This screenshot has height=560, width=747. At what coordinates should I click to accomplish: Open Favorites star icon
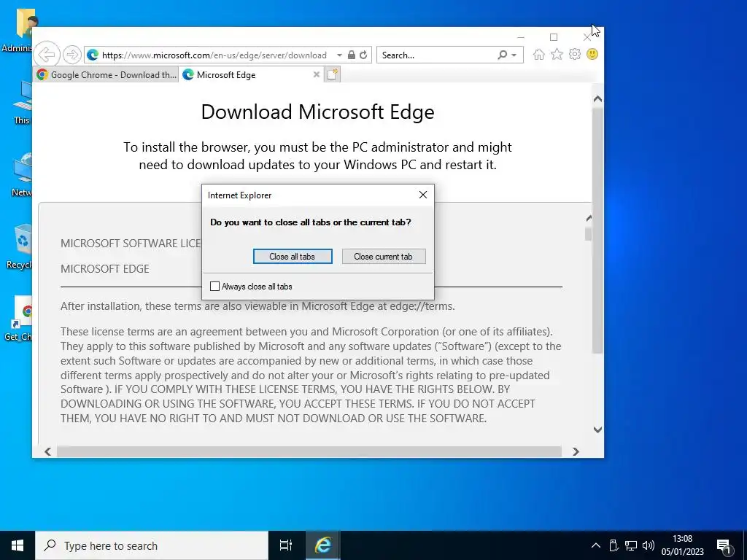pos(557,54)
